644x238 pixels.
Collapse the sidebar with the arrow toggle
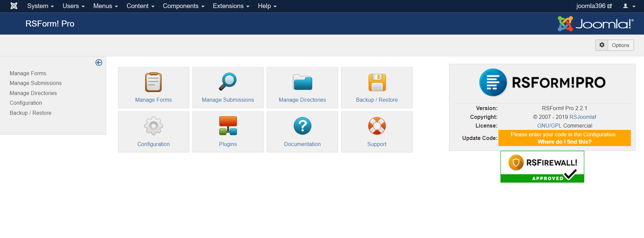point(99,62)
